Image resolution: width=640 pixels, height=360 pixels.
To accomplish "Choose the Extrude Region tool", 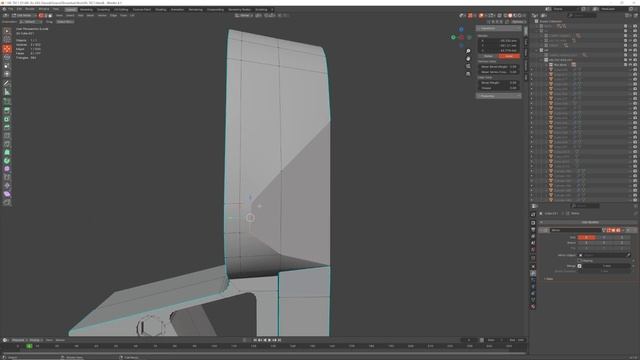I will coord(7,111).
